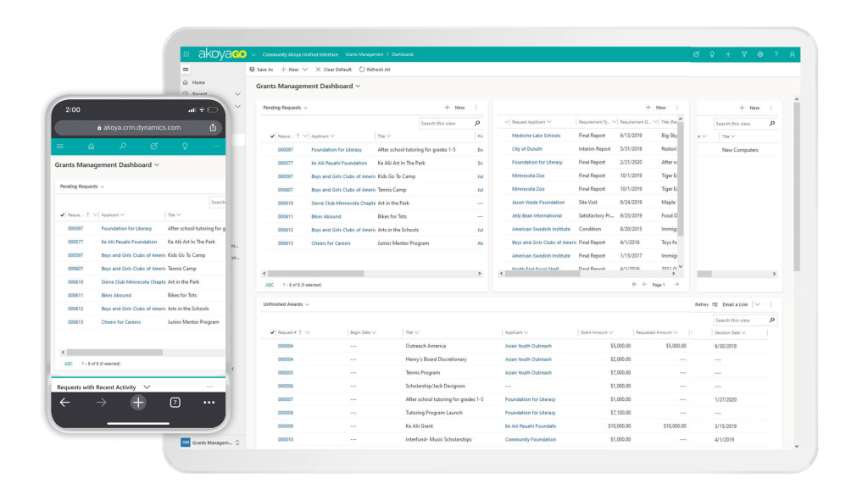Toggle select-all checkmark in Request Applicant grid
The width and height of the screenshot is (868, 501).
pyautogui.click(x=507, y=122)
